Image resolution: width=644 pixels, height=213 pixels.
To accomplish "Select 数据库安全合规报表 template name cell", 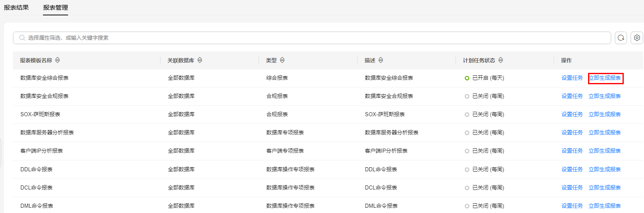I will click(44, 96).
